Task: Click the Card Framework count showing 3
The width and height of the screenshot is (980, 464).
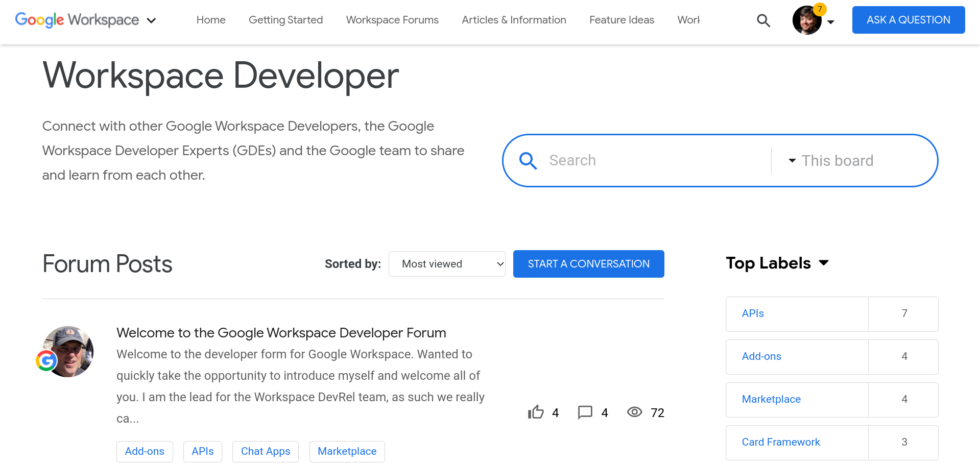Action: [x=903, y=443]
